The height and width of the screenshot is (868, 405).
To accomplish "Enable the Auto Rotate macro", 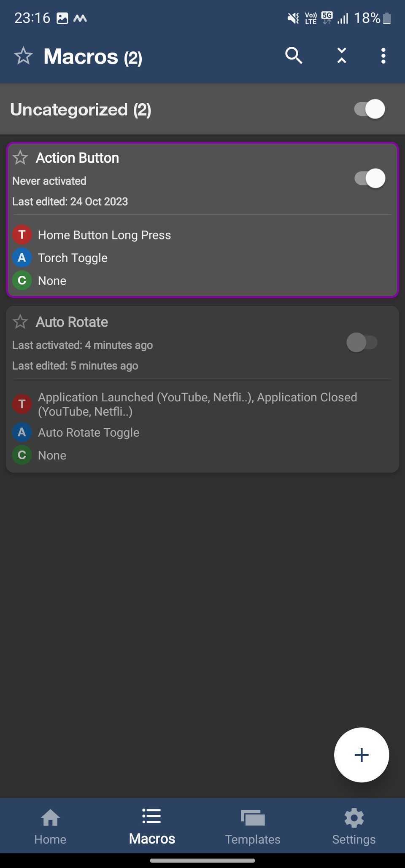I will coord(362,342).
